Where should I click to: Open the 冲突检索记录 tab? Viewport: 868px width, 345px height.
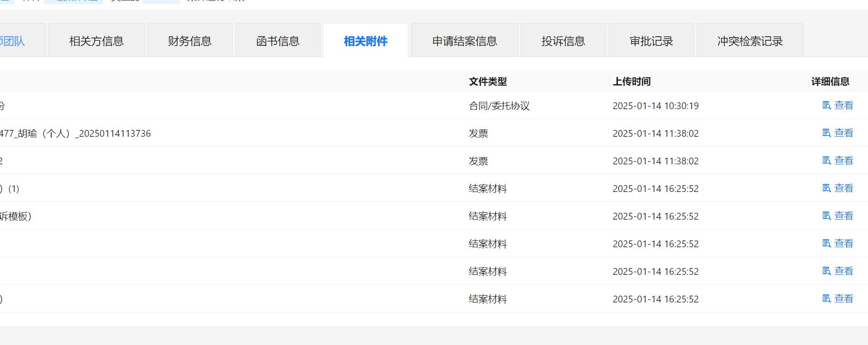click(x=750, y=41)
